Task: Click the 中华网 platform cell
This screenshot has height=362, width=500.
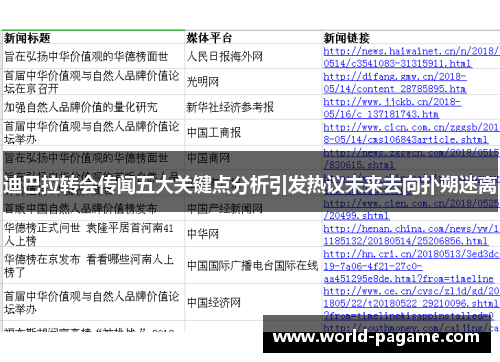Action: 253,234
